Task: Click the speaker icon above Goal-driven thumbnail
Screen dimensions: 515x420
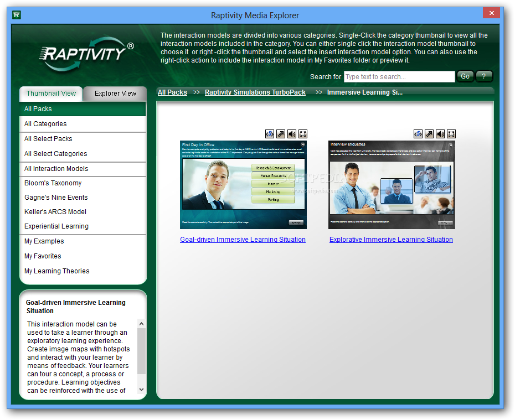Action: (x=292, y=134)
